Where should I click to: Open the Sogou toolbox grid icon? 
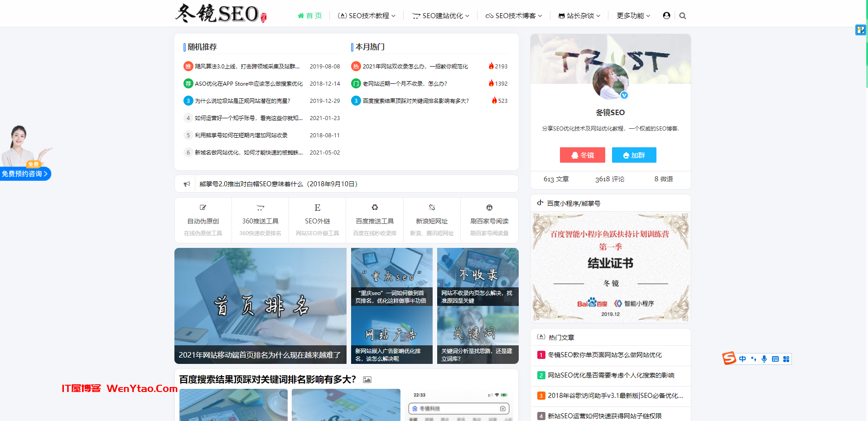click(786, 359)
